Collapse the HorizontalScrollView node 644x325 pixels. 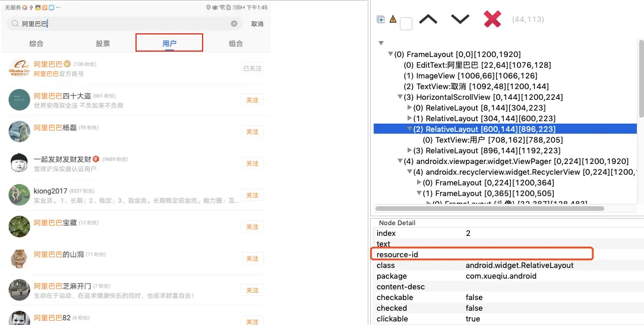[x=400, y=97]
